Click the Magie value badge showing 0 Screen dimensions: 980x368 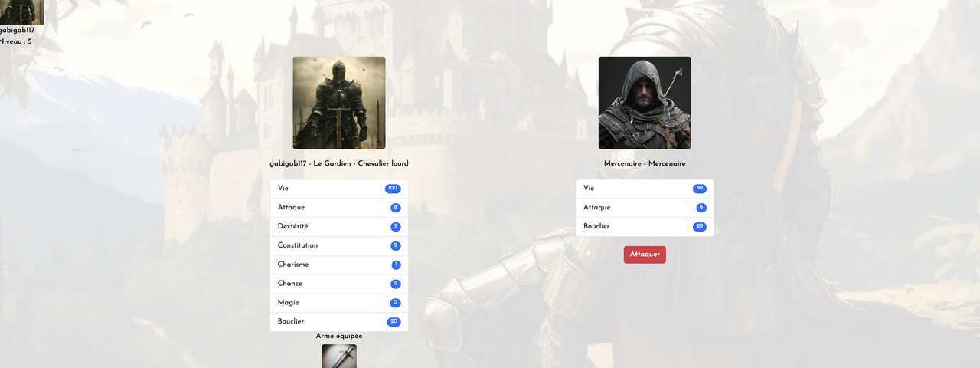pyautogui.click(x=396, y=304)
